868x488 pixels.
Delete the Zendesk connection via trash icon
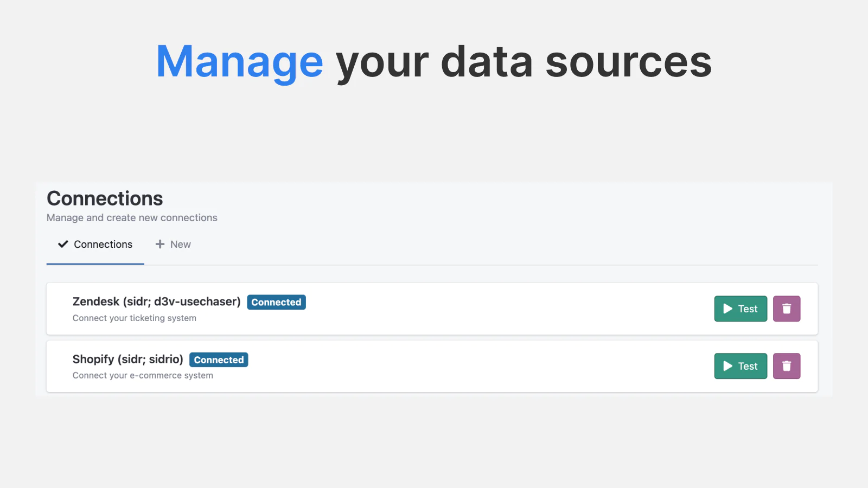[787, 309]
